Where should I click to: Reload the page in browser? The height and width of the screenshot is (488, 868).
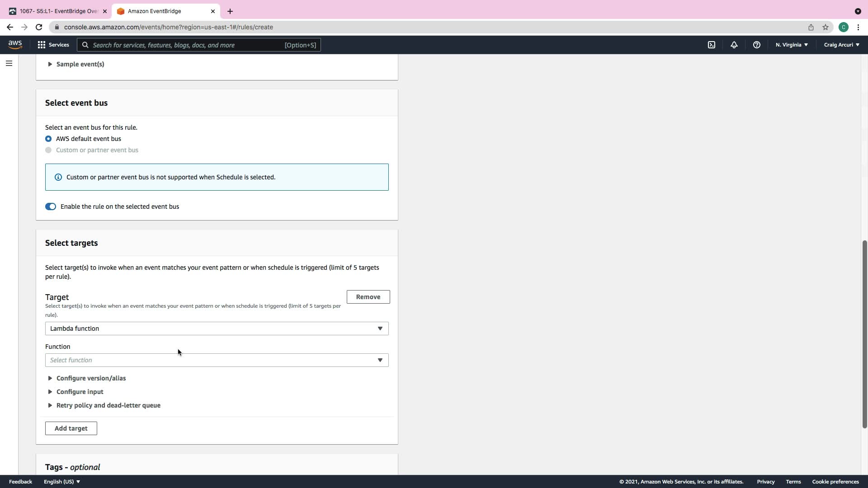pyautogui.click(x=39, y=27)
